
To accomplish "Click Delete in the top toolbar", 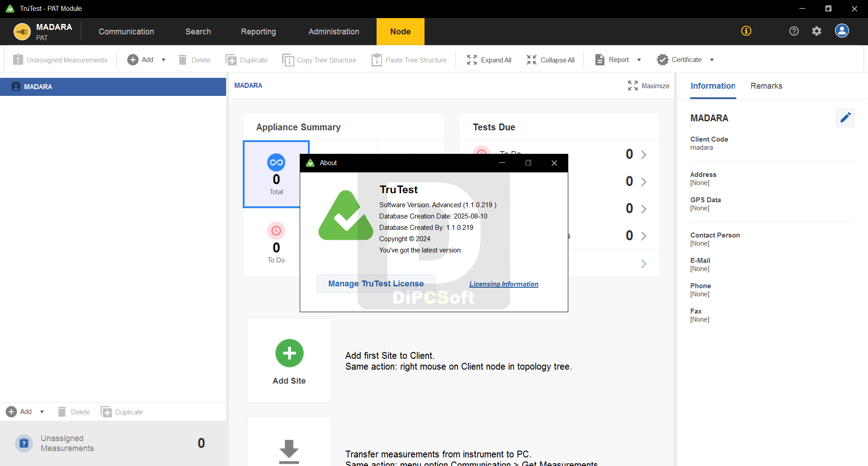I will pyautogui.click(x=194, y=60).
